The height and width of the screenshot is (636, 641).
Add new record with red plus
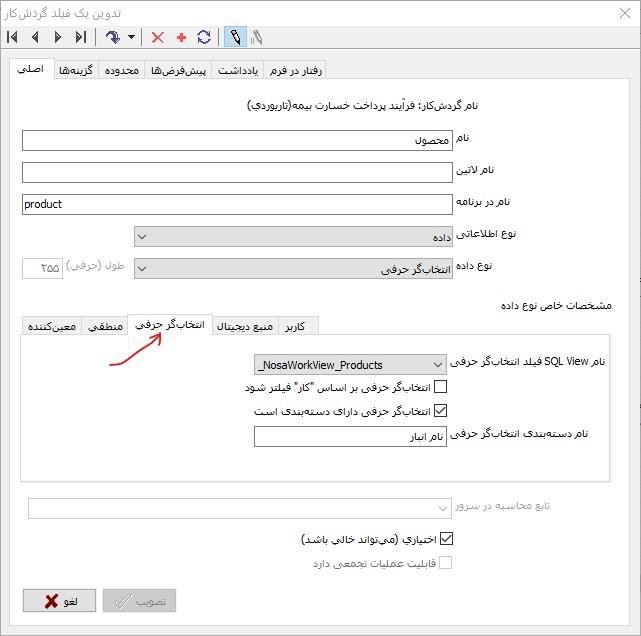pos(181,37)
